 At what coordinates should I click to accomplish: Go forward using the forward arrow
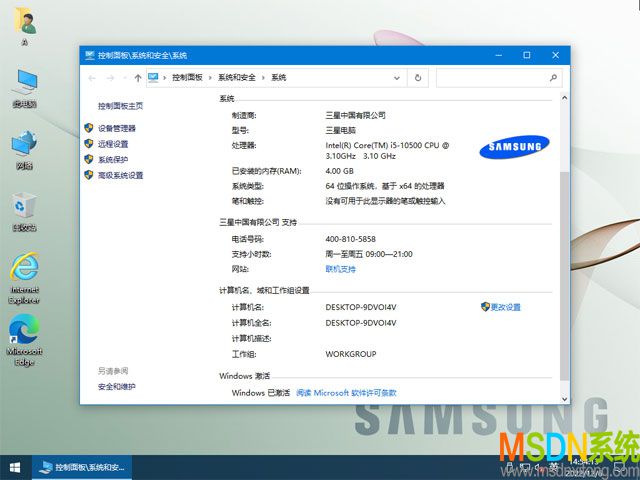[110, 78]
